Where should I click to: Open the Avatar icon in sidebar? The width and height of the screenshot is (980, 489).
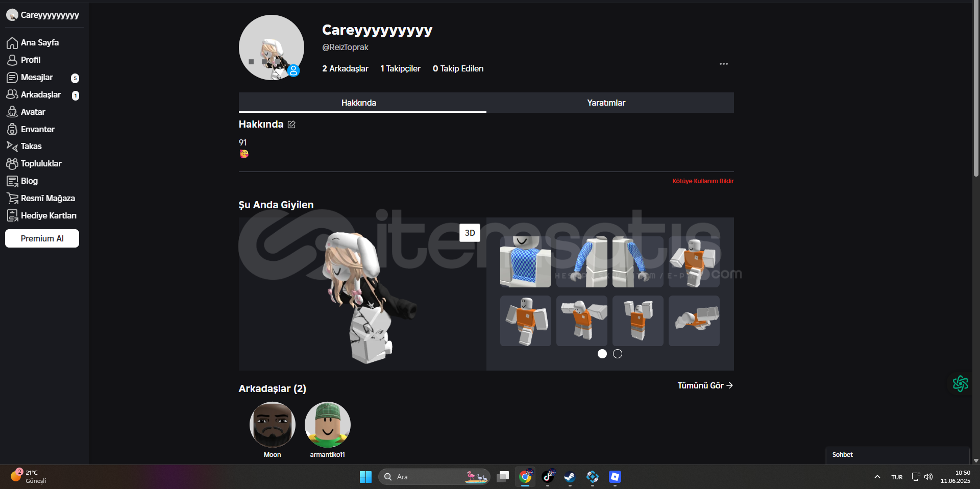[12, 112]
